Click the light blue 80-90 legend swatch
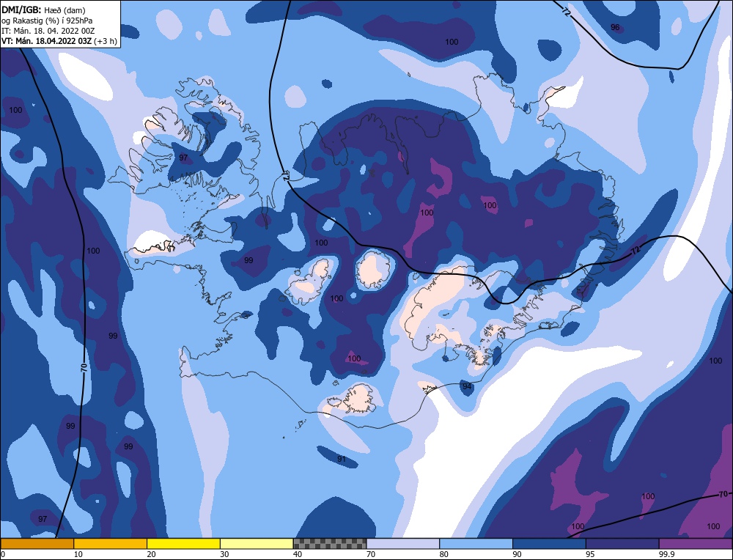Screen dimensions: 733x560 coord(476,543)
